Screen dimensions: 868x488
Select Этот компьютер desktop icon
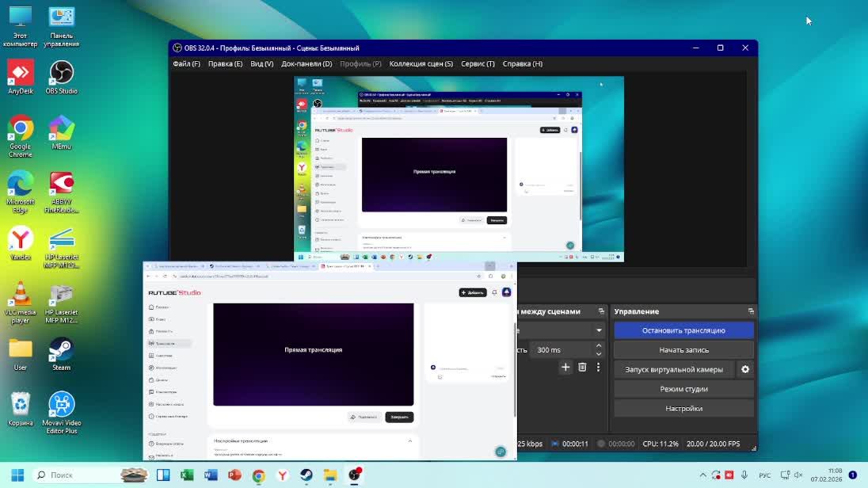21,26
